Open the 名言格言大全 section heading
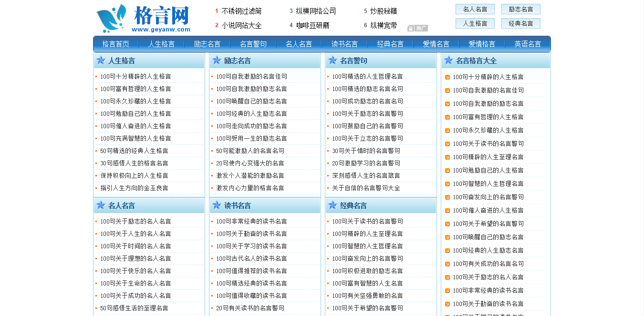644x316 pixels. [x=476, y=61]
